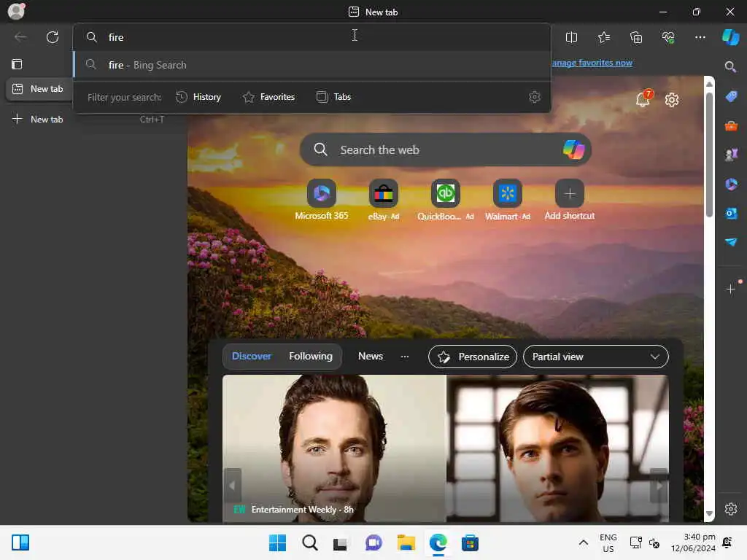Screen dimensions: 747x560
Task: Filter search by Tabs
Action: tap(333, 97)
